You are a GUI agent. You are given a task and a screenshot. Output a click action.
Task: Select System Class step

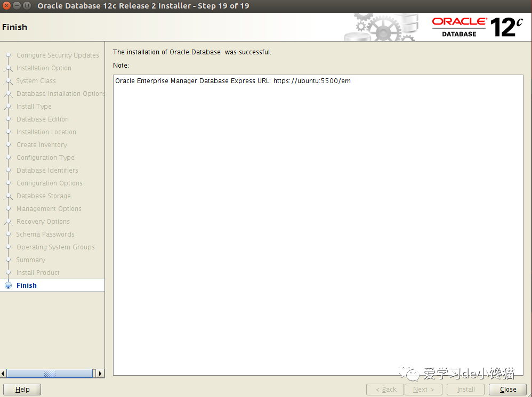pyautogui.click(x=36, y=81)
